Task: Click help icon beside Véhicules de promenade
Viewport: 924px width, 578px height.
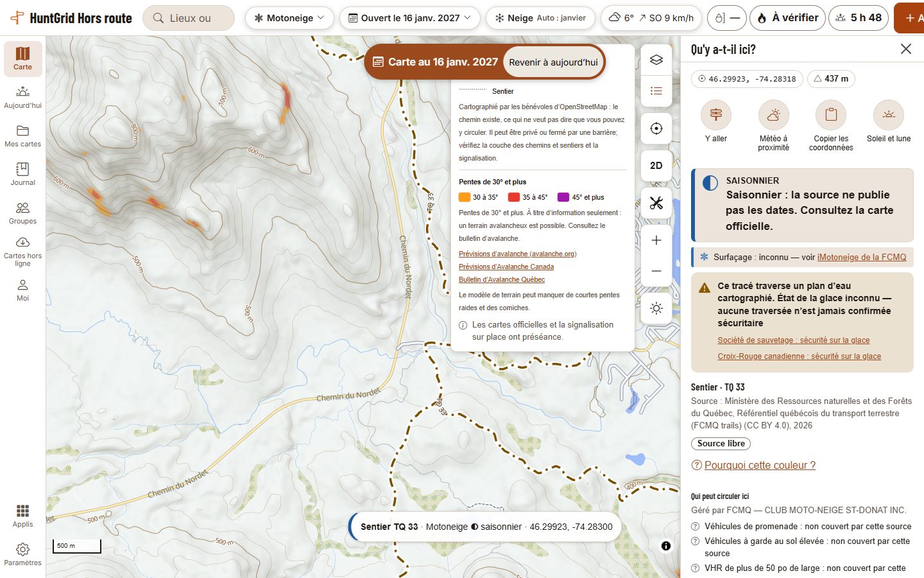Action: [695, 527]
